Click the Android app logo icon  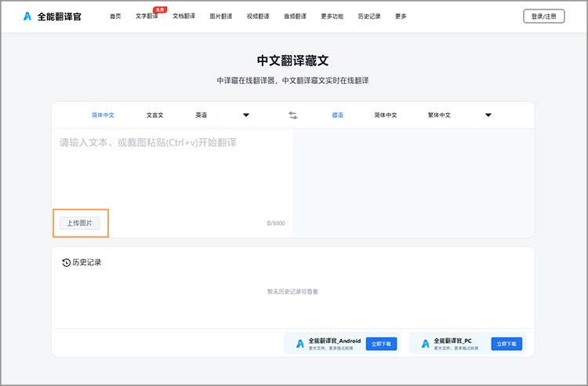(x=299, y=344)
